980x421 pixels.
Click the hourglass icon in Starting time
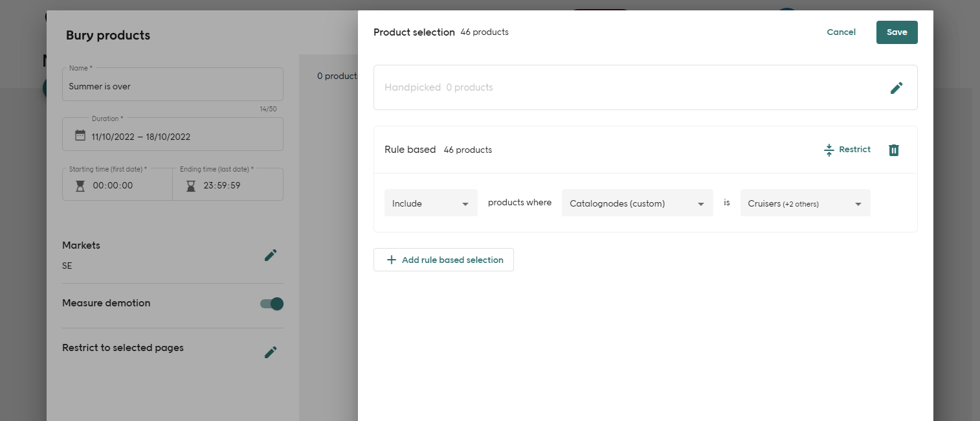tap(80, 186)
